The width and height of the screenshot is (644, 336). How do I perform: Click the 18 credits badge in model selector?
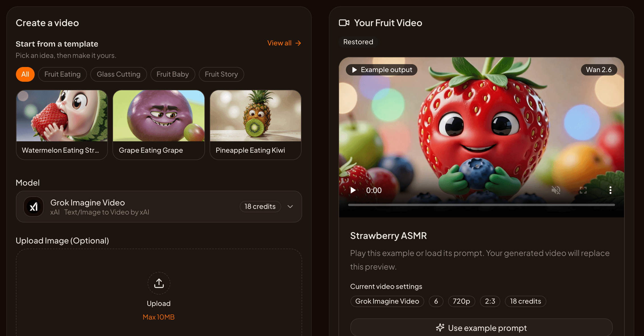(260, 207)
